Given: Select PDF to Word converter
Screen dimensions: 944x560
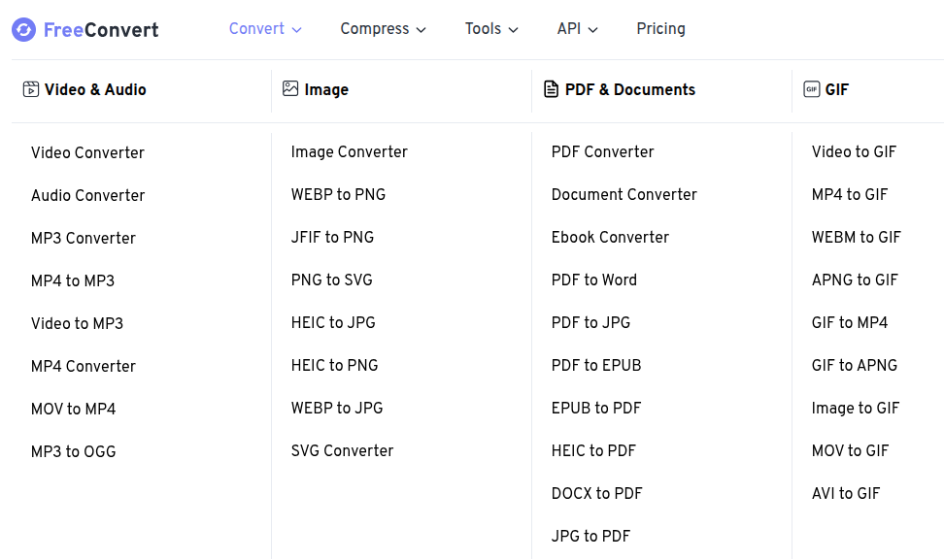Looking at the screenshot, I should tap(594, 280).
